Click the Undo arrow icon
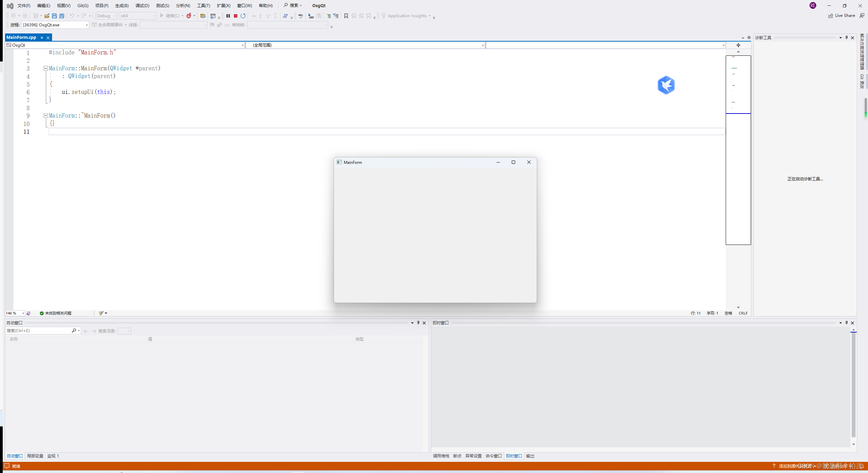The height and width of the screenshot is (473, 868). [x=72, y=16]
